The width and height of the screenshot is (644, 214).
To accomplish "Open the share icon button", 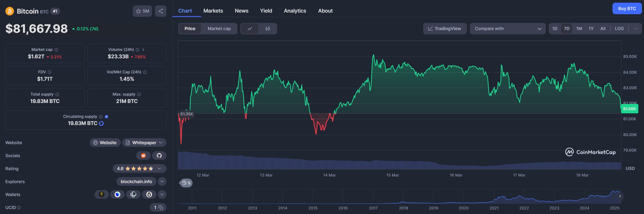I will click(160, 11).
